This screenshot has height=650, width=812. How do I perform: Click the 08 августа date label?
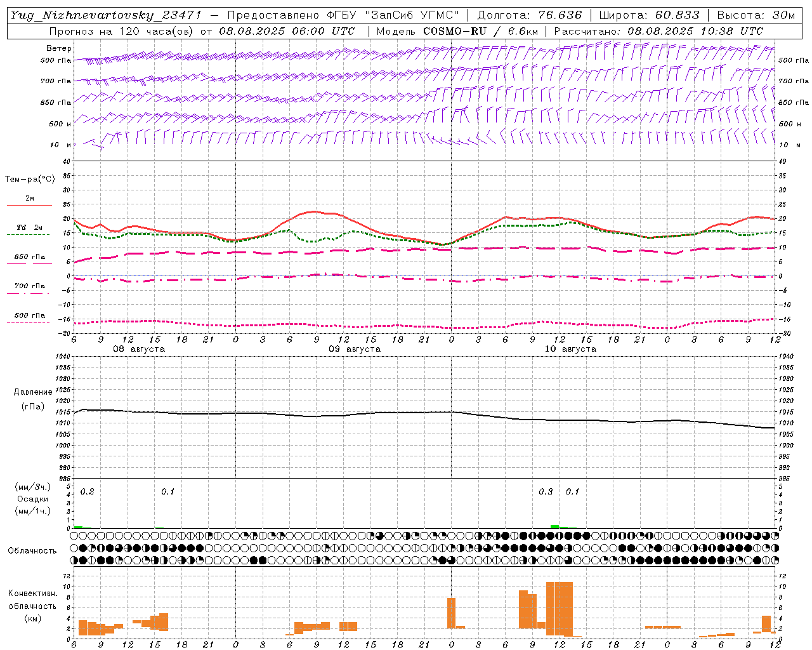(139, 349)
